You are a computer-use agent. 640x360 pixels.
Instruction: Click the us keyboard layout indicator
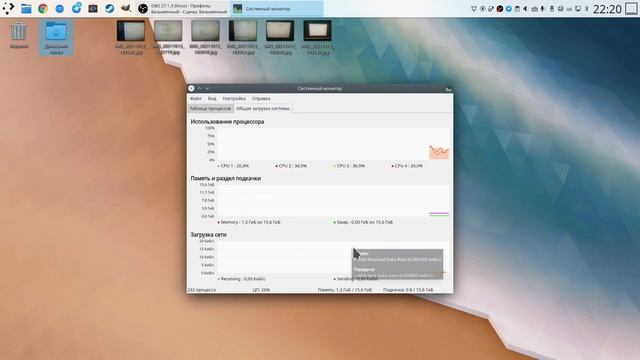coord(569,9)
